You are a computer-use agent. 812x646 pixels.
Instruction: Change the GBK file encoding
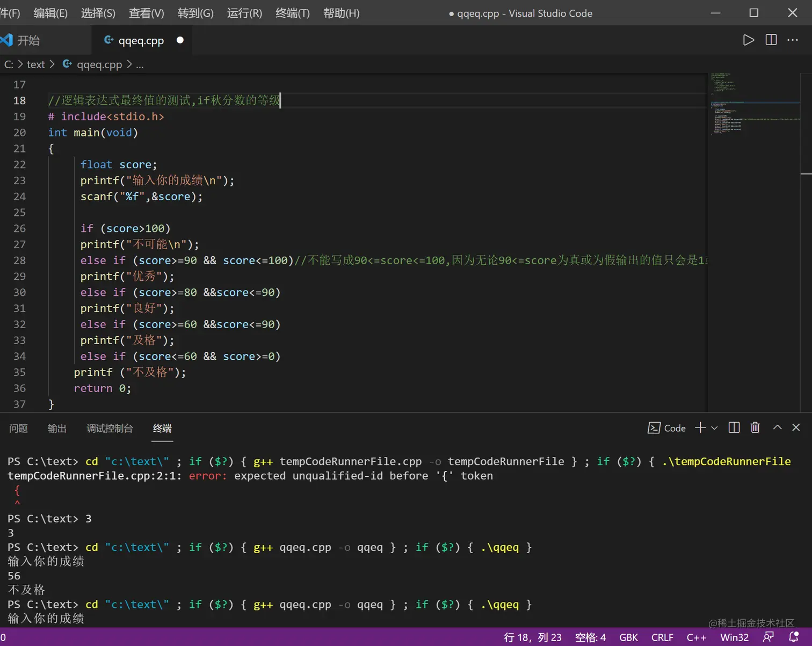click(x=628, y=637)
